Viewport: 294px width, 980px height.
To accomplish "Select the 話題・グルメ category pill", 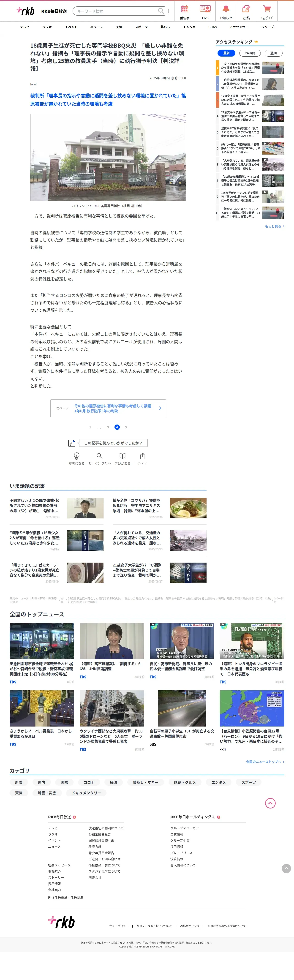I will (x=185, y=782).
